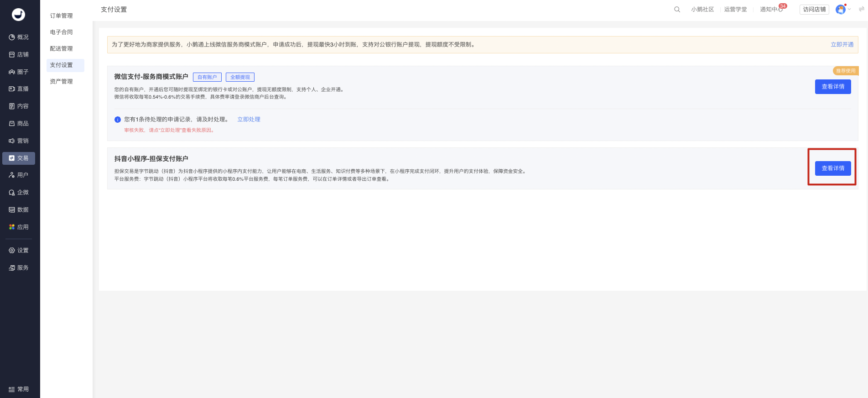Open the 数据 data sidebar item

[19, 210]
